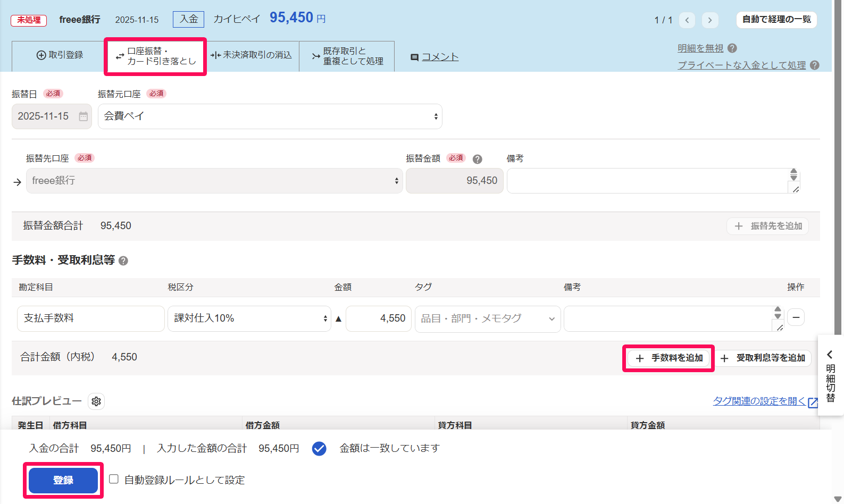Go to the next statement arrow
This screenshot has height=504, width=844.
tap(710, 20)
